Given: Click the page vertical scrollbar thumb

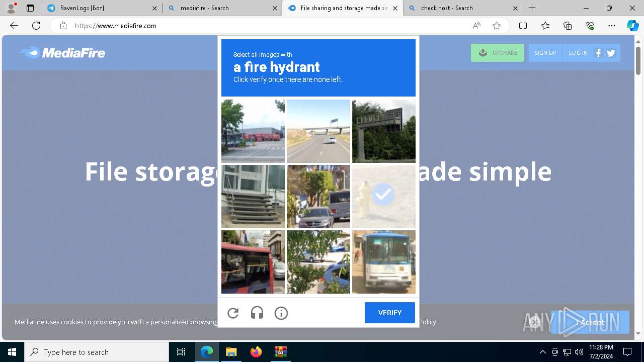Looking at the screenshot, I should (638, 60).
